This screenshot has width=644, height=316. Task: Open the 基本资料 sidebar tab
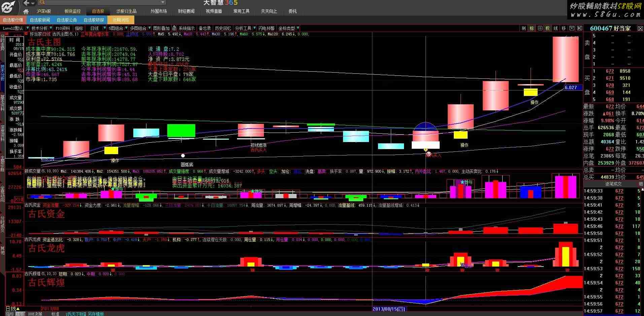(3, 103)
